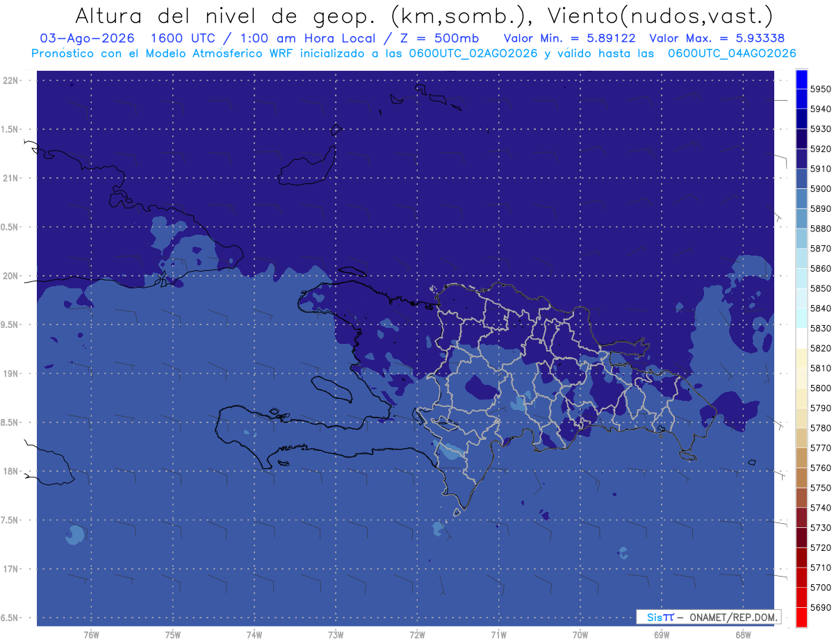Click the '75W' longitude label
Viewport: 834px width, 644px height.
point(173,635)
